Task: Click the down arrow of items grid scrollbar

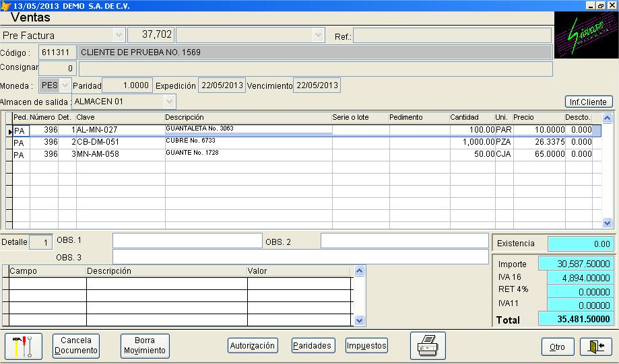Action: coord(607,223)
